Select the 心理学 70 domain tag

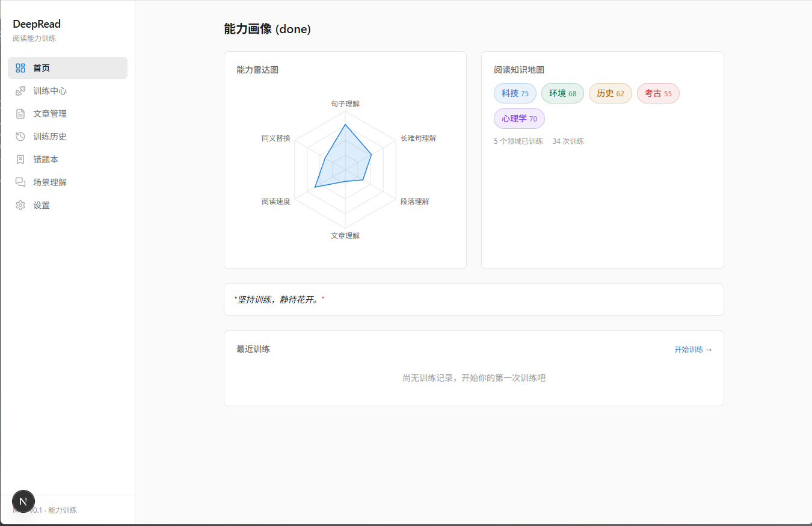click(x=519, y=119)
